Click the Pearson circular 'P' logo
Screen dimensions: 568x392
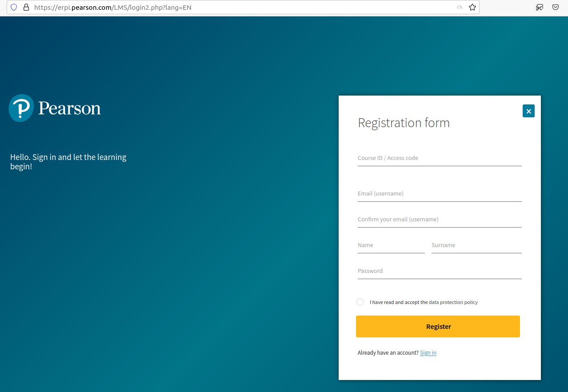click(20, 108)
